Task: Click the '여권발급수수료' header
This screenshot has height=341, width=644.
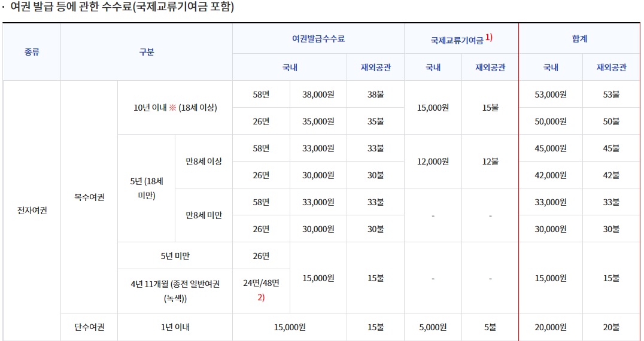Action: click(318, 39)
